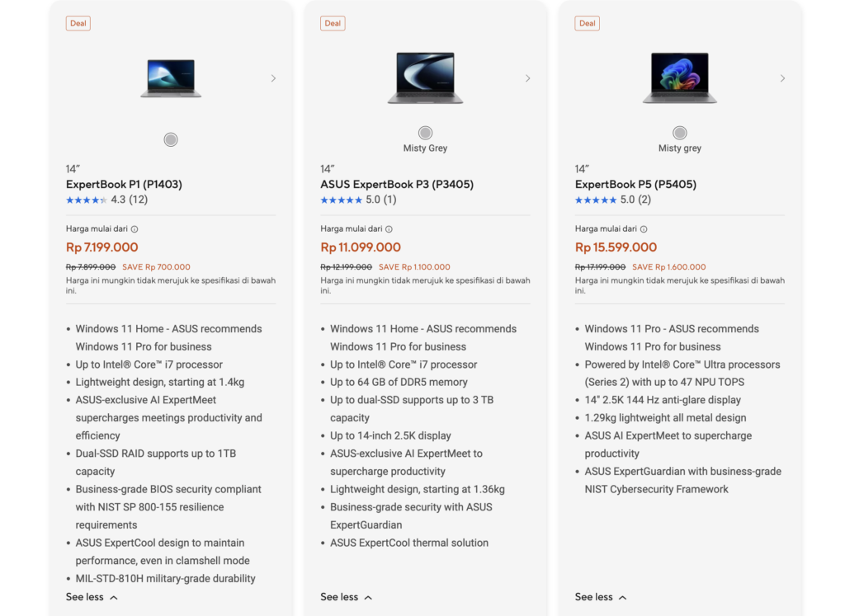The width and height of the screenshot is (845, 616).
Task: Collapse ExpertBook P5 specs with See less
Action: pos(601,597)
